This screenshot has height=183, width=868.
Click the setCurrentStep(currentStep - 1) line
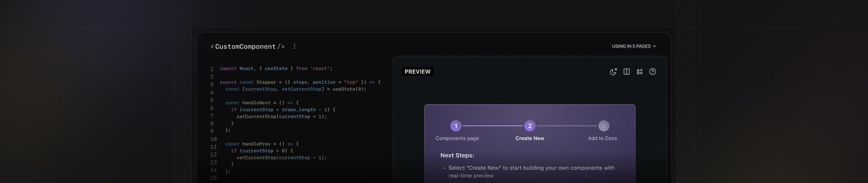click(282, 158)
